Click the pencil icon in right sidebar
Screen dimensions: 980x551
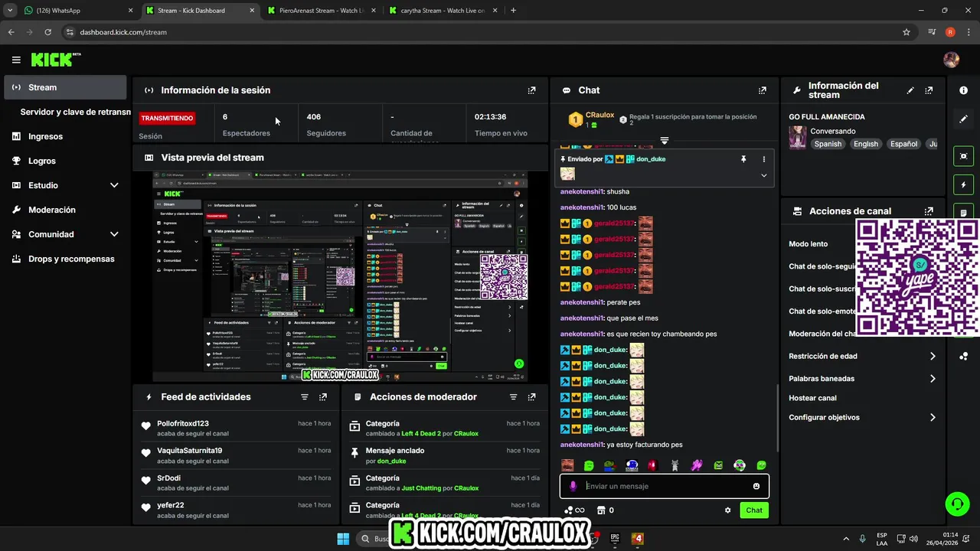[963, 119]
